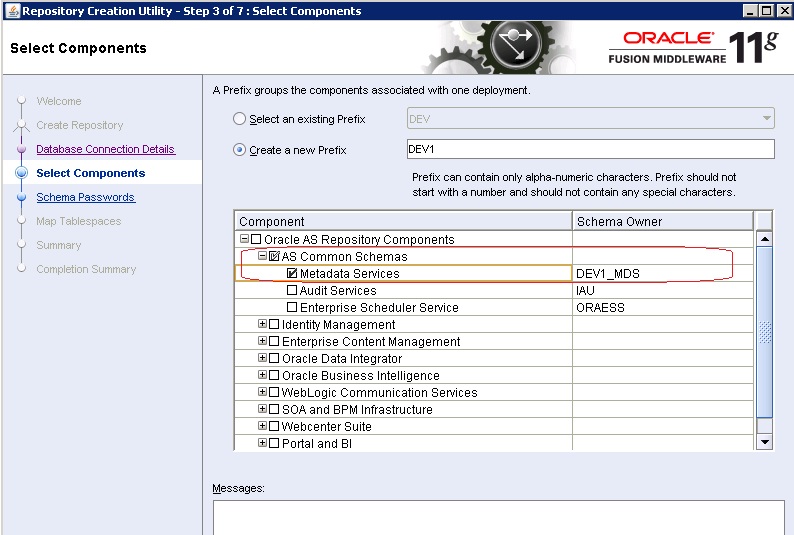This screenshot has width=794, height=535.
Task: Click the scrollbar down arrow in component table
Action: pyautogui.click(x=764, y=442)
